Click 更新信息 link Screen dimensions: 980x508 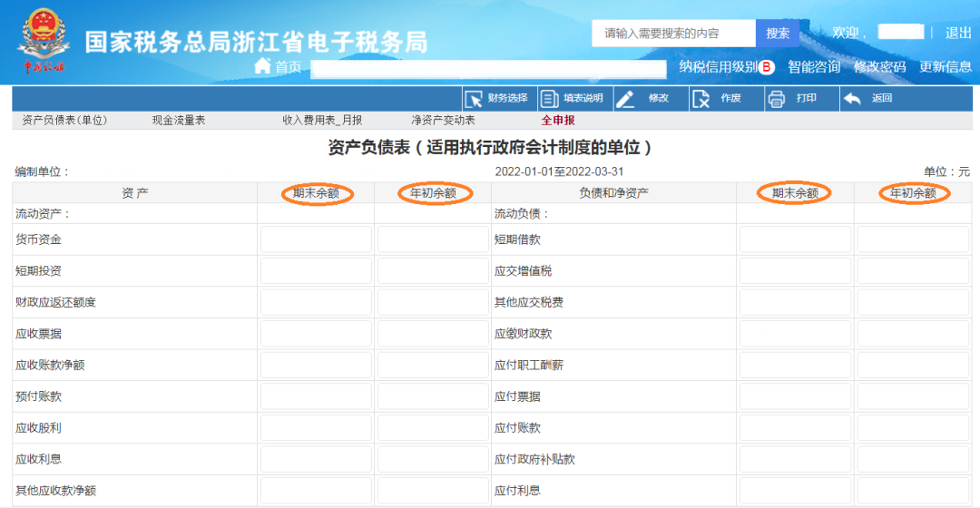945,67
